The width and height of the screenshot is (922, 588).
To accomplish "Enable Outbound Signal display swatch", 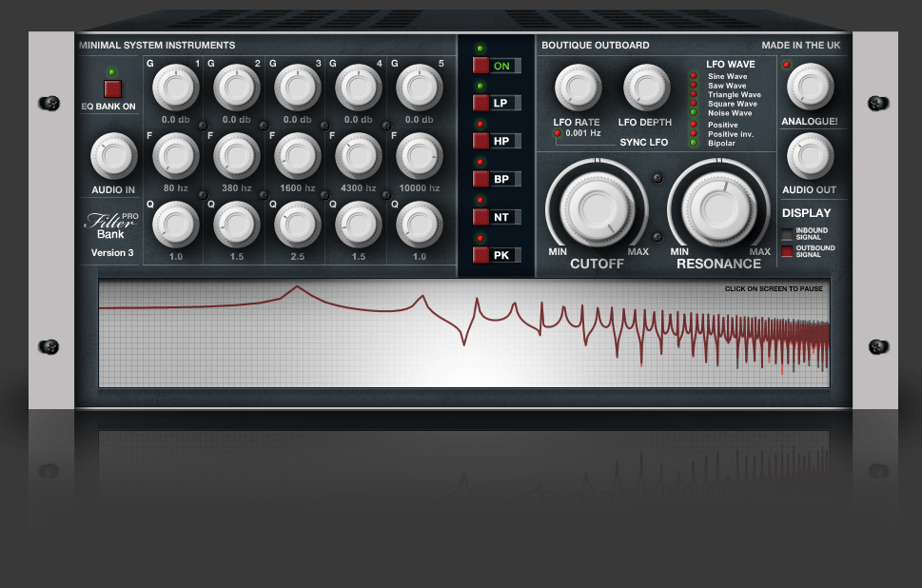I will point(787,252).
